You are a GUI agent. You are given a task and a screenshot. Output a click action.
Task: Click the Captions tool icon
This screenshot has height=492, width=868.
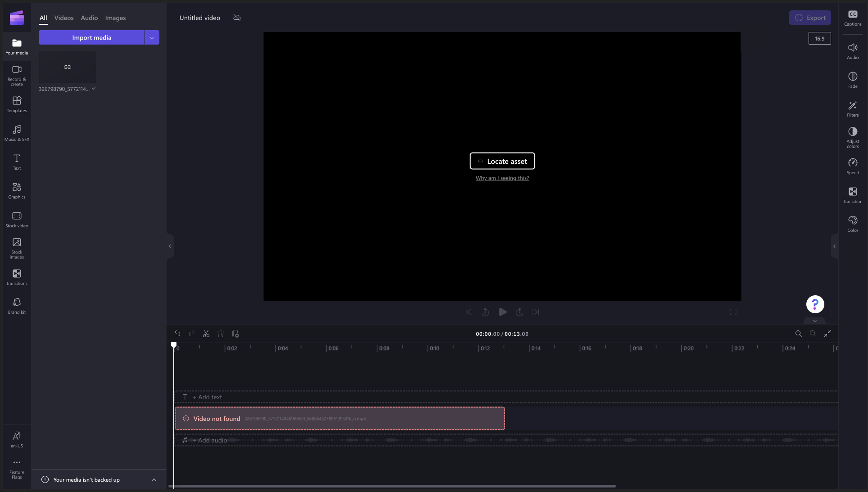click(x=853, y=16)
